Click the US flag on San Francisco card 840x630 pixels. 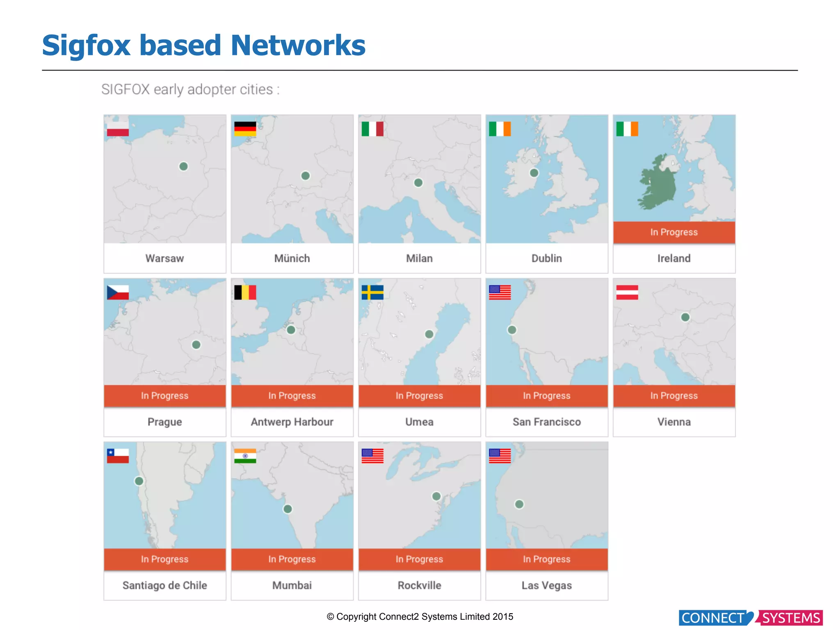pyautogui.click(x=500, y=292)
